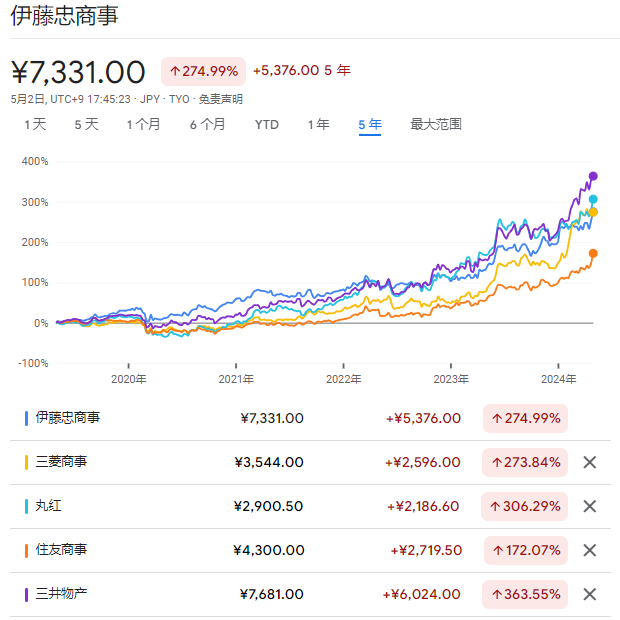Click the +5,376.00 5 年 change text

tap(302, 70)
